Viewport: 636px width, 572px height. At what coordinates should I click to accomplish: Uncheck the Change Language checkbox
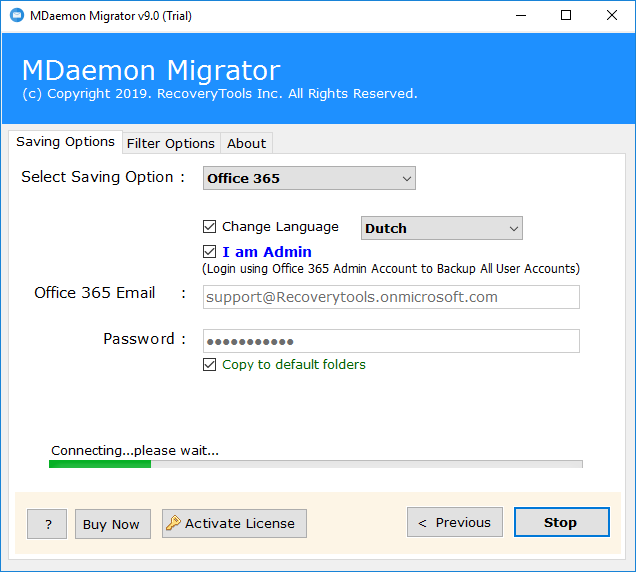click(209, 226)
